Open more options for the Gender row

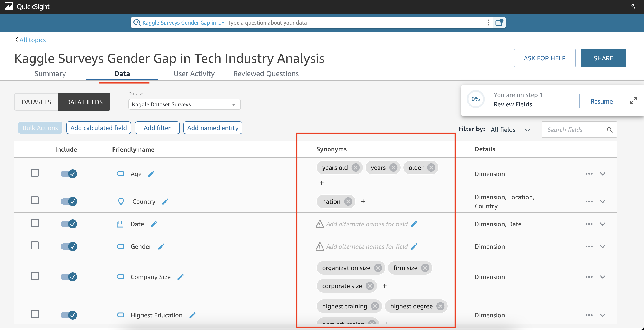[x=589, y=246]
